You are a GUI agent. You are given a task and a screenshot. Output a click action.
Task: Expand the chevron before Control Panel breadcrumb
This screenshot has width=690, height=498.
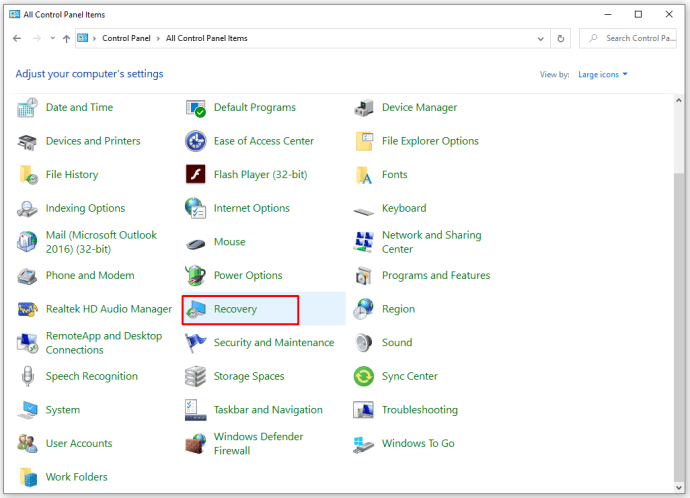pos(94,39)
